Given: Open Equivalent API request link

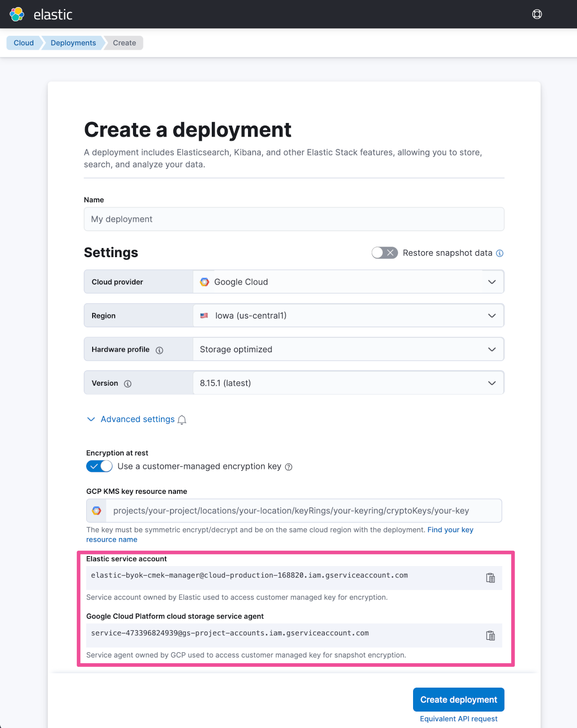Looking at the screenshot, I should pyautogui.click(x=458, y=719).
